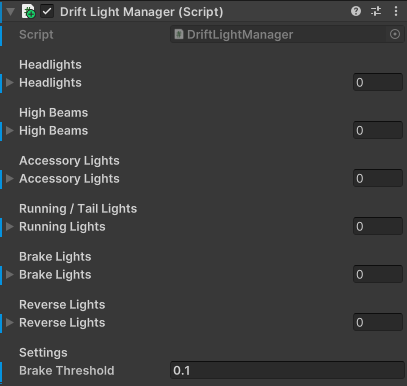Expand the Accessory Lights array foldout

[10, 178]
